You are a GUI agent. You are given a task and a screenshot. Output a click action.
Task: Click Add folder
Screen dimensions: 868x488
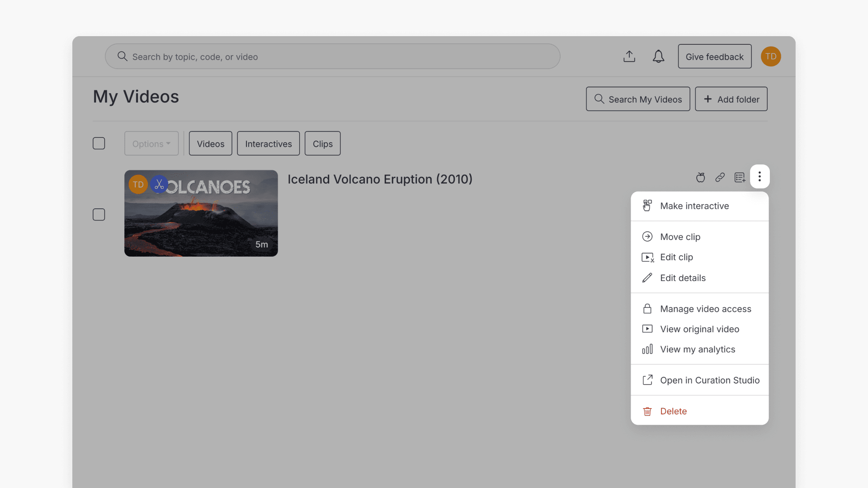pyautogui.click(x=731, y=99)
